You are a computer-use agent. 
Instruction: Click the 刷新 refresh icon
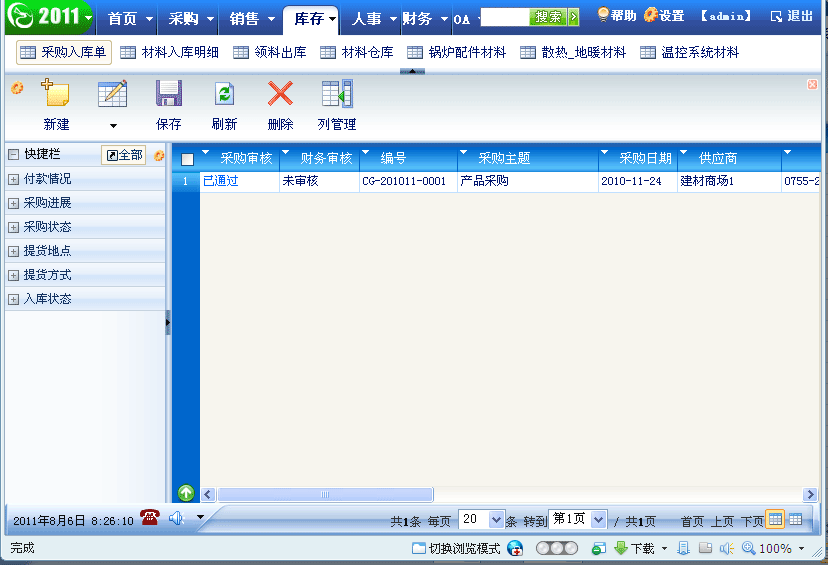click(x=224, y=94)
